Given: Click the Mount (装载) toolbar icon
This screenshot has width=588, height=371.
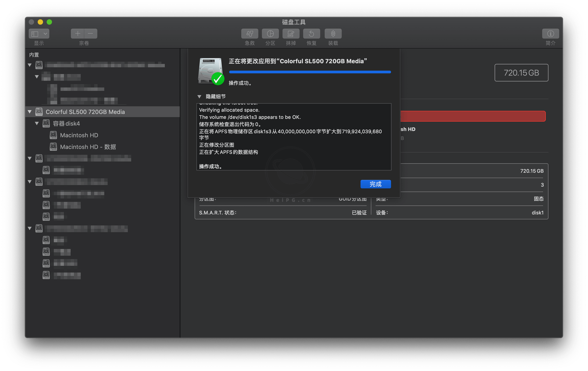Looking at the screenshot, I should pos(333,34).
